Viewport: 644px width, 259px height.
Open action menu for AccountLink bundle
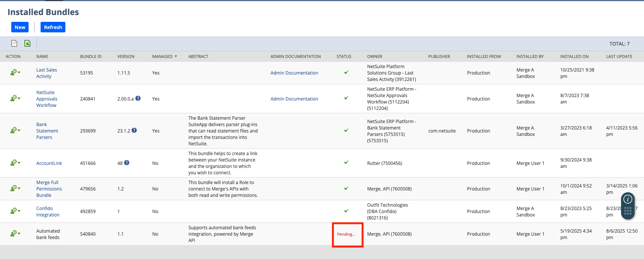tap(15, 163)
